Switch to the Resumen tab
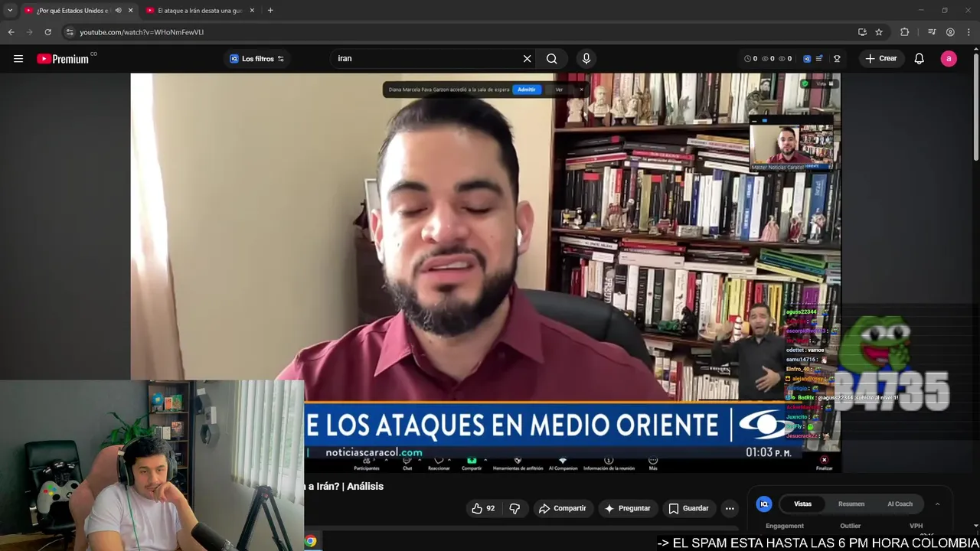 (x=851, y=504)
